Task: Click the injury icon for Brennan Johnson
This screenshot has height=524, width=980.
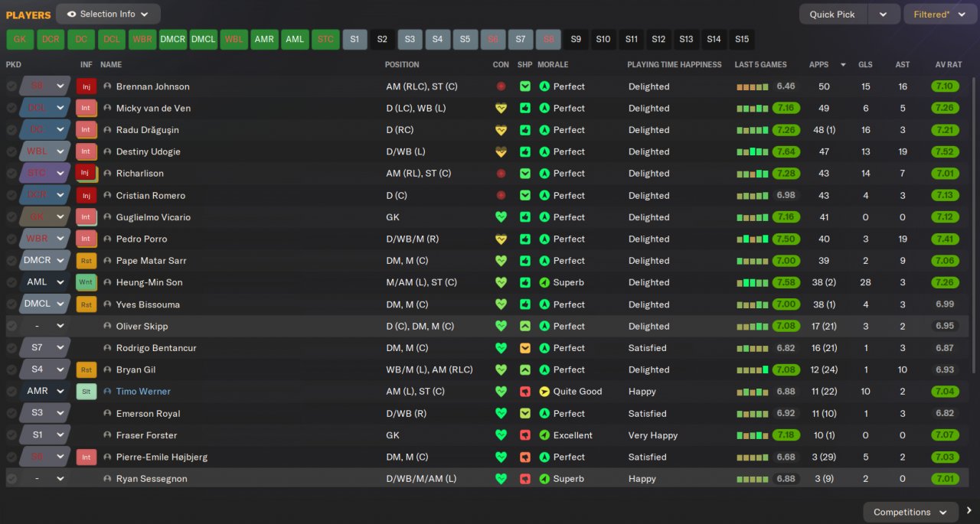Action: pyautogui.click(x=87, y=86)
